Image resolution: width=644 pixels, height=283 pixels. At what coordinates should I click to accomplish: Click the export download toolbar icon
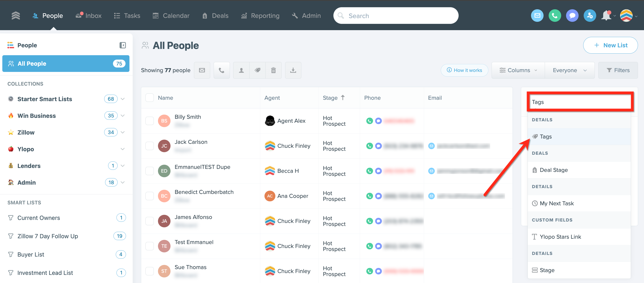point(293,70)
